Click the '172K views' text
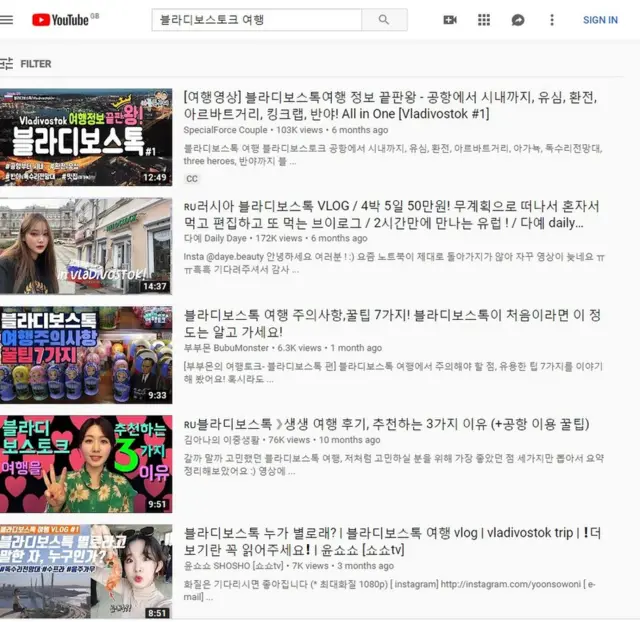 [x=279, y=238]
